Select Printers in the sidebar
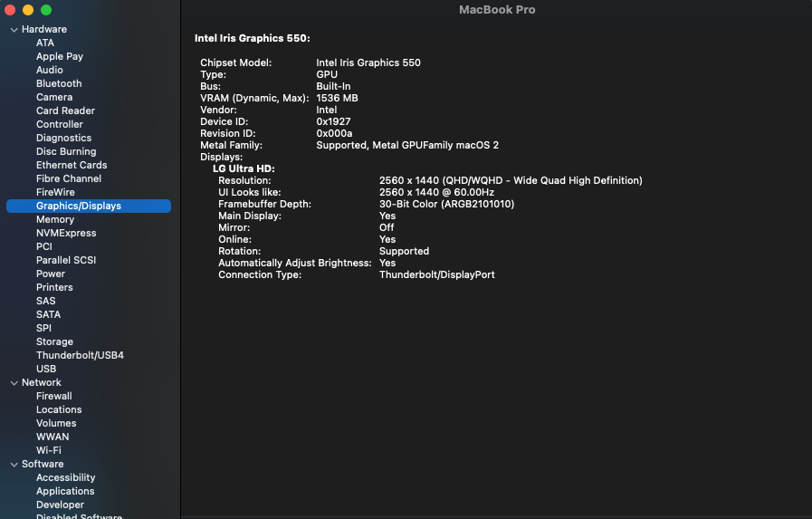The width and height of the screenshot is (812, 519). (54, 287)
